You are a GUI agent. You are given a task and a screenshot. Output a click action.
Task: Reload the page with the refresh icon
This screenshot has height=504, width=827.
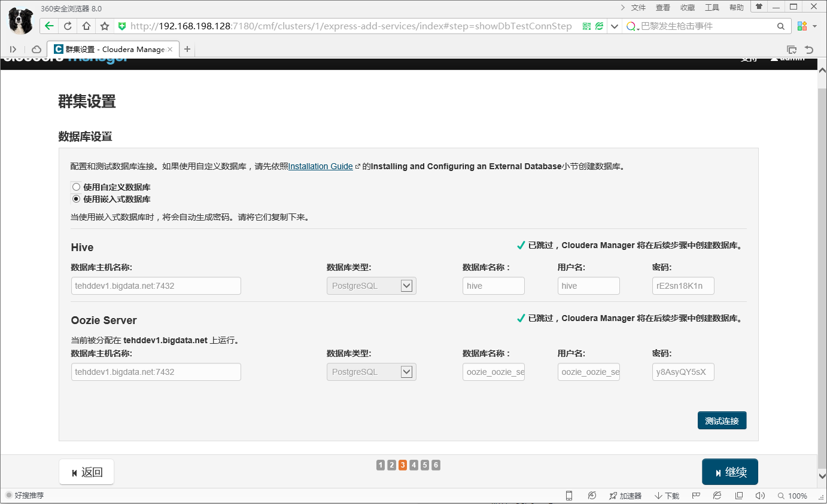pos(68,26)
